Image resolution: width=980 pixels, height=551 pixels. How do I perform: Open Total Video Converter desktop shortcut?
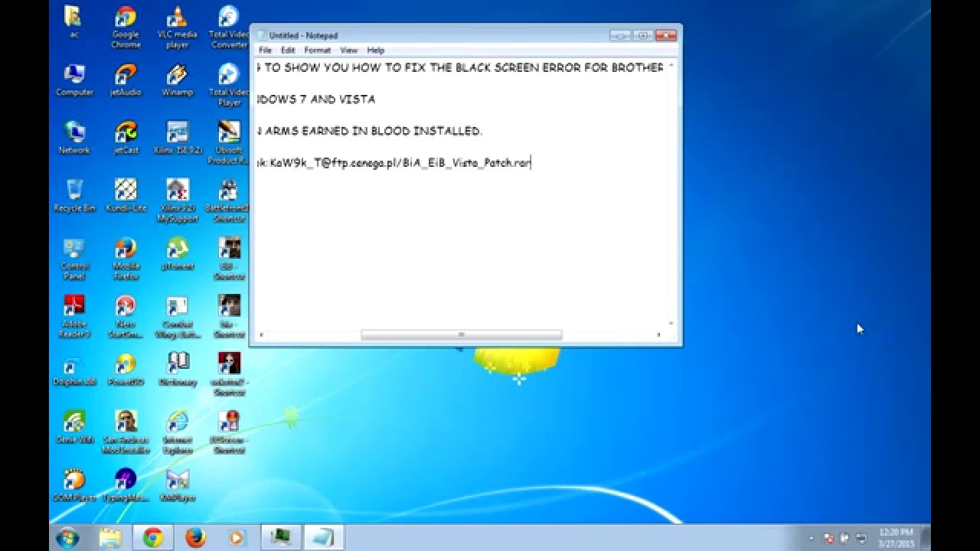click(x=229, y=28)
